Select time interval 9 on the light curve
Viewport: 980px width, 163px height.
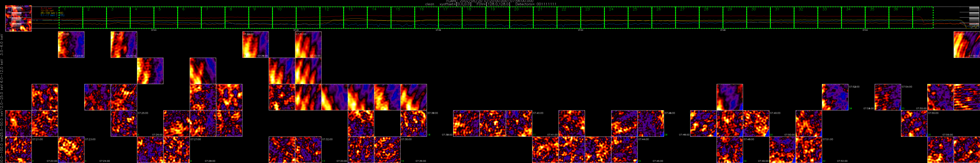(x=260, y=18)
